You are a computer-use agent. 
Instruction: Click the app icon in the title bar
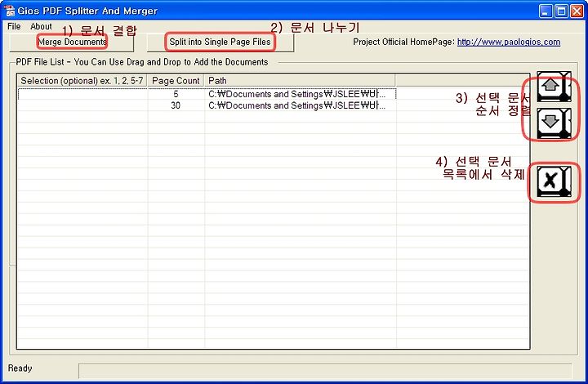(9, 11)
